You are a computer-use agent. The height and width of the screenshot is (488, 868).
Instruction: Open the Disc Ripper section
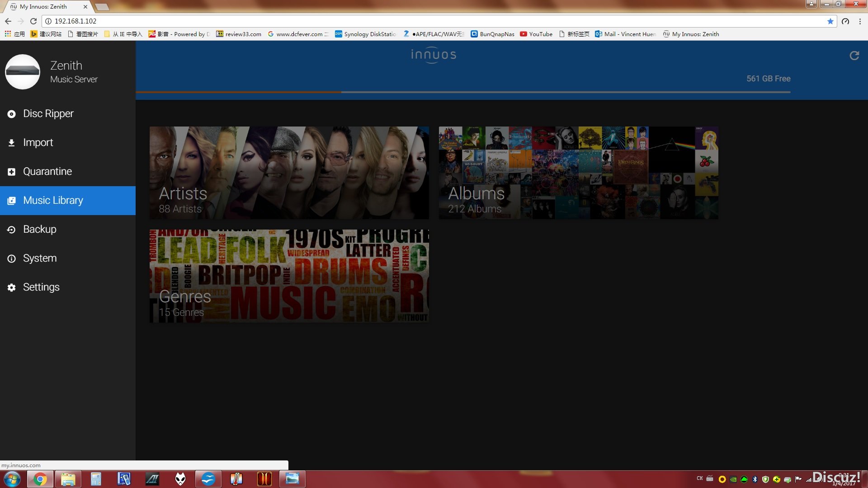tap(68, 114)
